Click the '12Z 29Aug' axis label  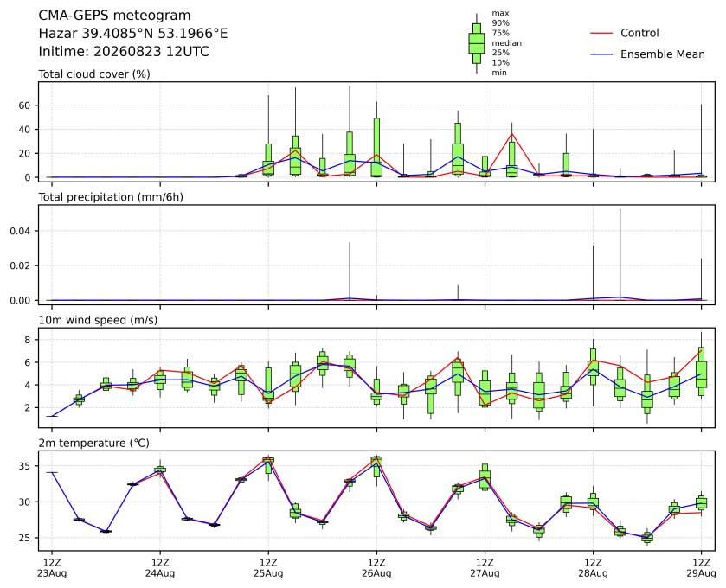[701, 568]
